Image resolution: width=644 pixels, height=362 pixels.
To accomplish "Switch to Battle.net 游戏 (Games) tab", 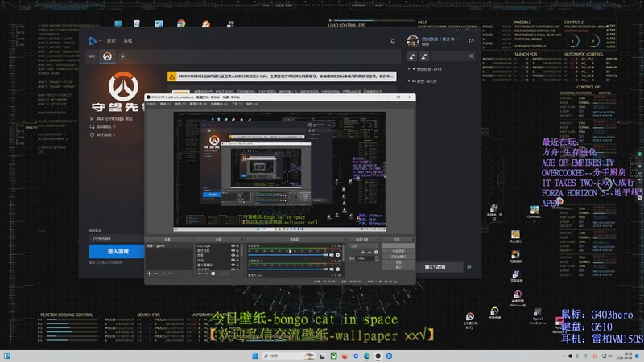I will 111,41.
